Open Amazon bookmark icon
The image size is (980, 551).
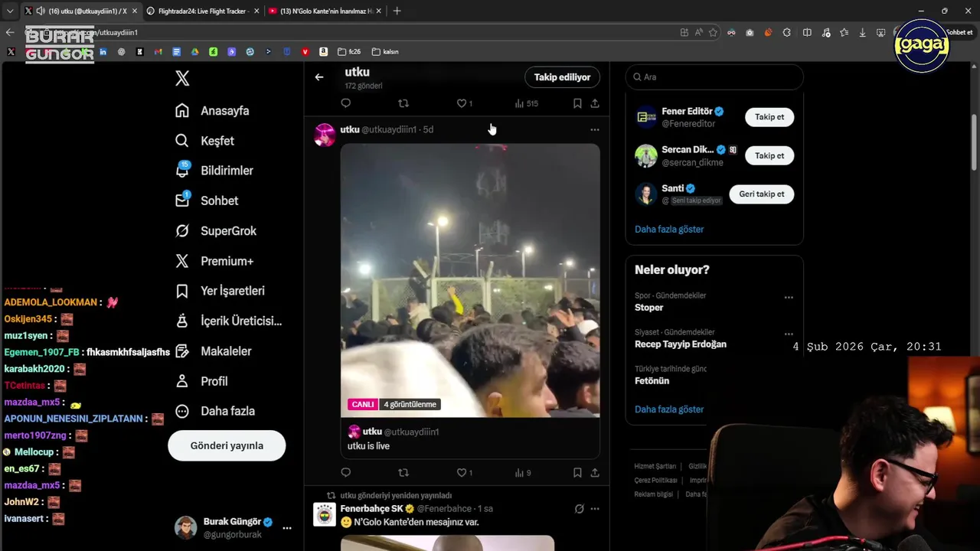pyautogui.click(x=324, y=52)
